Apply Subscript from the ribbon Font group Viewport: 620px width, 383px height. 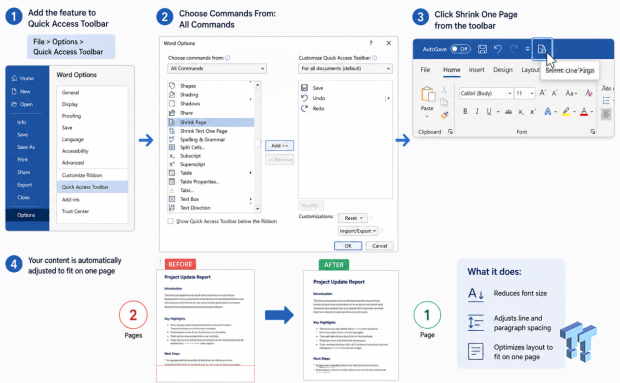(x=521, y=112)
